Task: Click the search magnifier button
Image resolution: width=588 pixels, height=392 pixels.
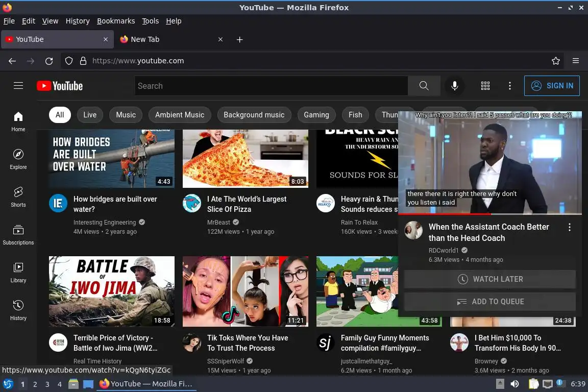Action: tap(424, 86)
